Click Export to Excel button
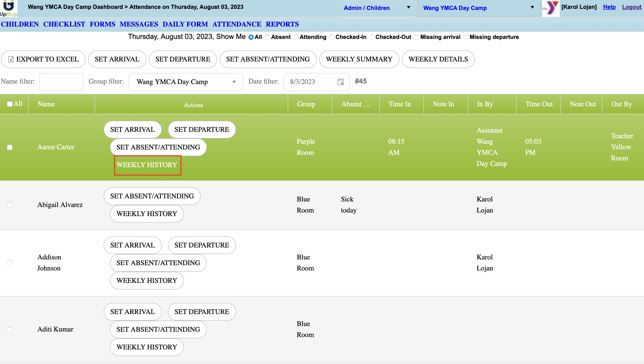This screenshot has height=364, width=644. pos(43,59)
